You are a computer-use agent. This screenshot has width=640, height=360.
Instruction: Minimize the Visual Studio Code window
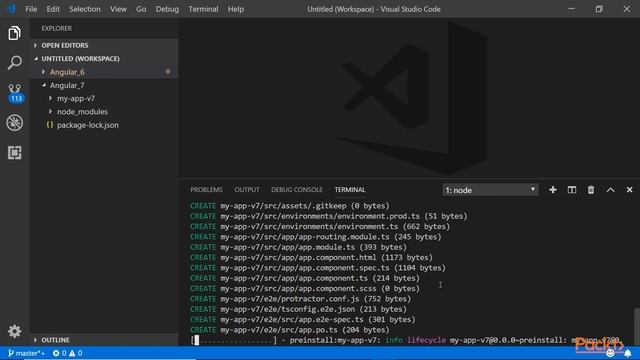tap(571, 9)
